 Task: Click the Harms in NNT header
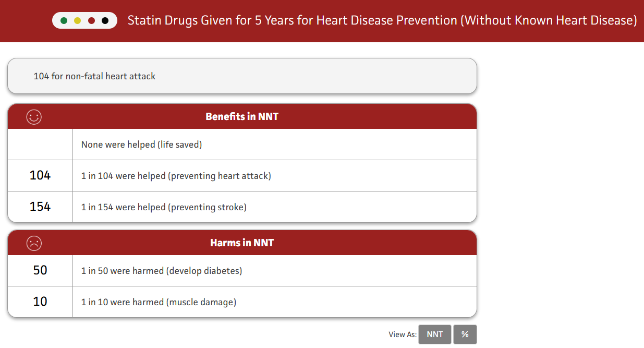pyautogui.click(x=242, y=243)
